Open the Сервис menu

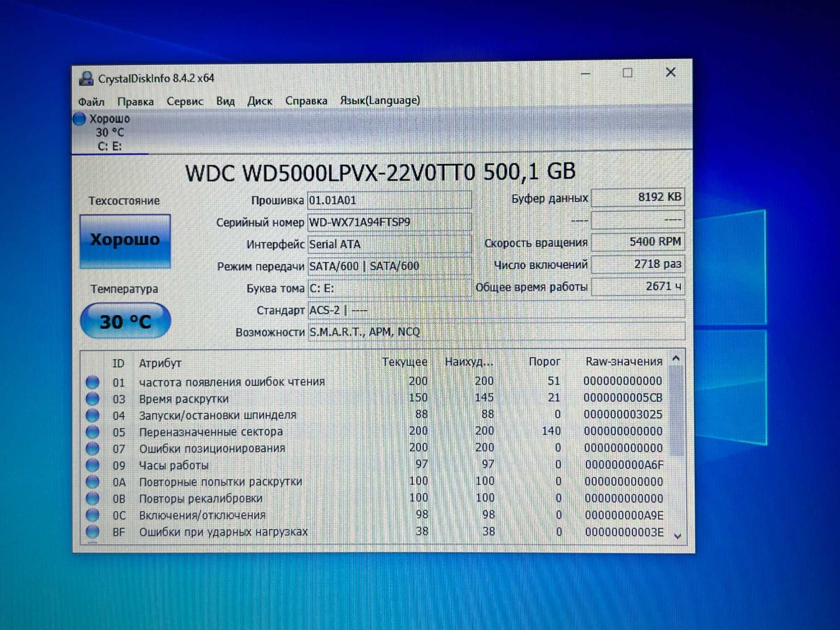[185, 101]
